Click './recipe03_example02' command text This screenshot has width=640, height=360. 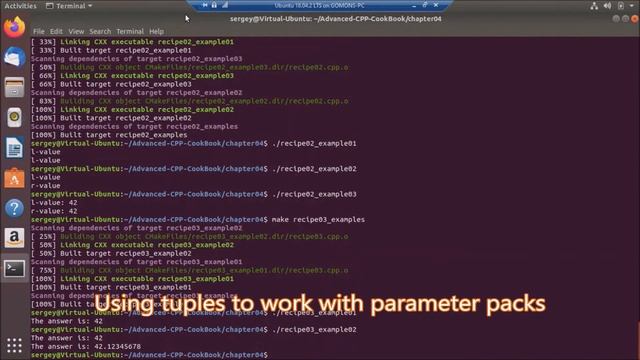coord(314,329)
